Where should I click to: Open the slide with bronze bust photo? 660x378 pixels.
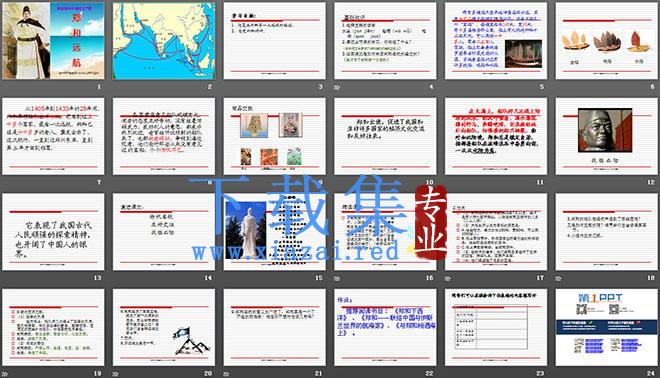coord(607,136)
